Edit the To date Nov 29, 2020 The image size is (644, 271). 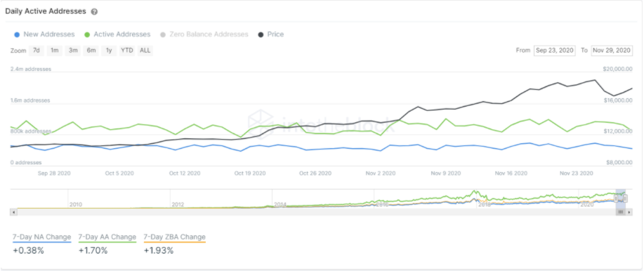coord(611,51)
